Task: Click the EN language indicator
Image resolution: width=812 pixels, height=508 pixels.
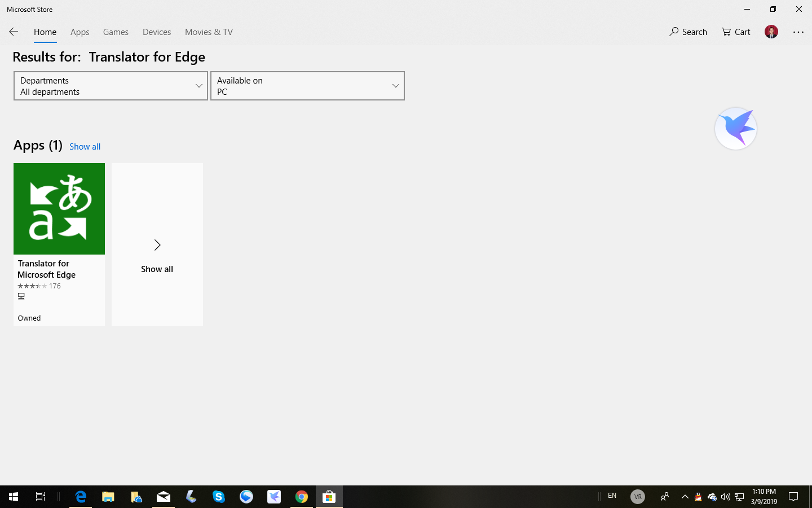Action: click(x=612, y=496)
